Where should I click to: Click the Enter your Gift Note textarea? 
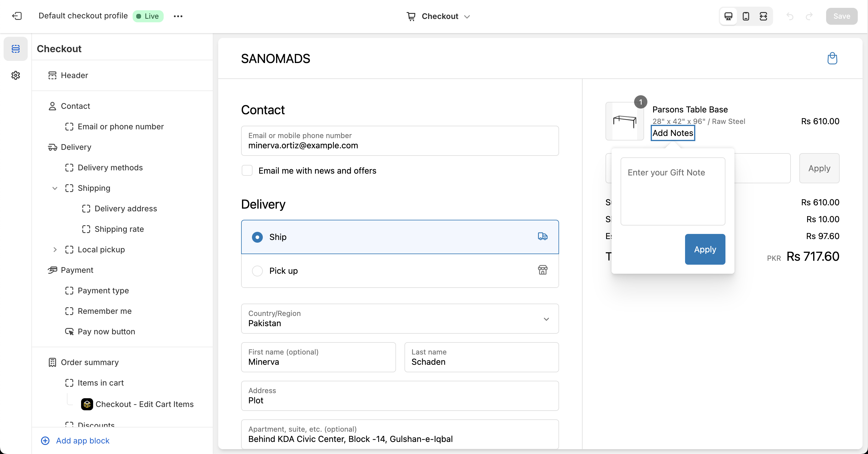pos(673,191)
